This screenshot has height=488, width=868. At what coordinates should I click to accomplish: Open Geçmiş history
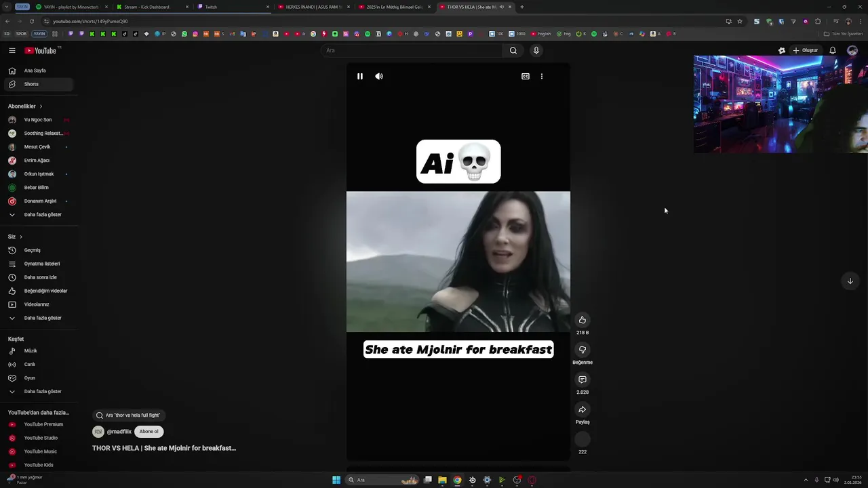(39, 250)
